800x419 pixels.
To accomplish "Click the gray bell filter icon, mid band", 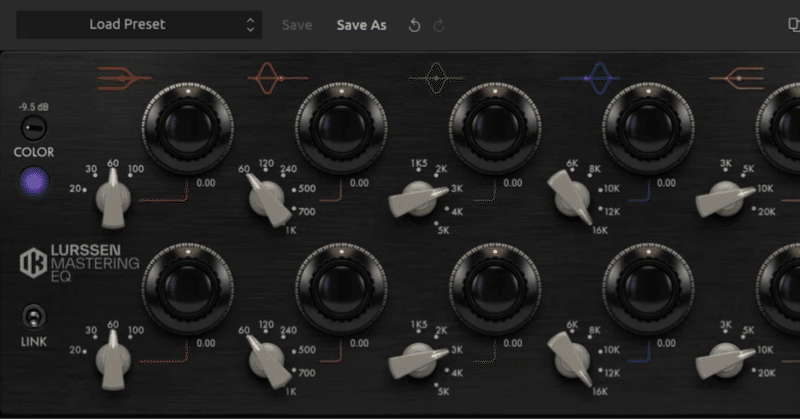I will point(436,79).
